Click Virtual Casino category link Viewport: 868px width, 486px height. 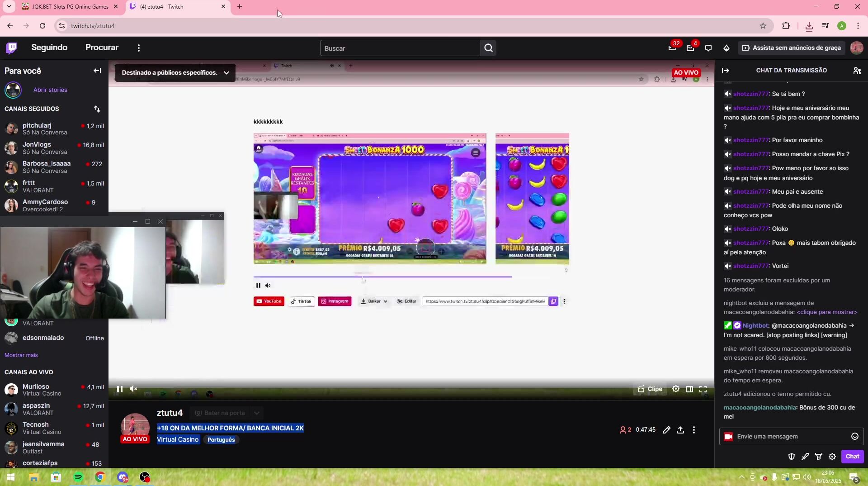178,440
